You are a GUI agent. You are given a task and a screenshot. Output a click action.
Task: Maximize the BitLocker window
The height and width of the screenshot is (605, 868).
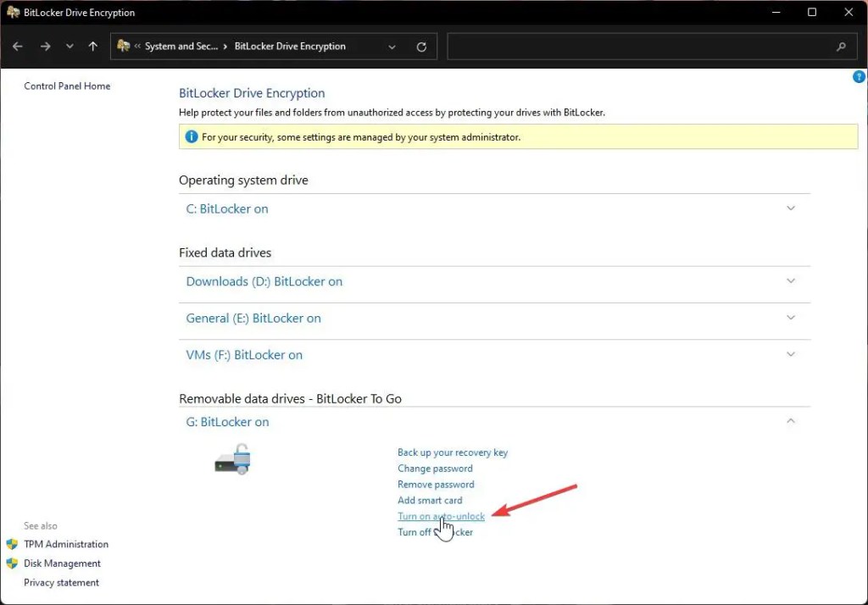(x=812, y=12)
